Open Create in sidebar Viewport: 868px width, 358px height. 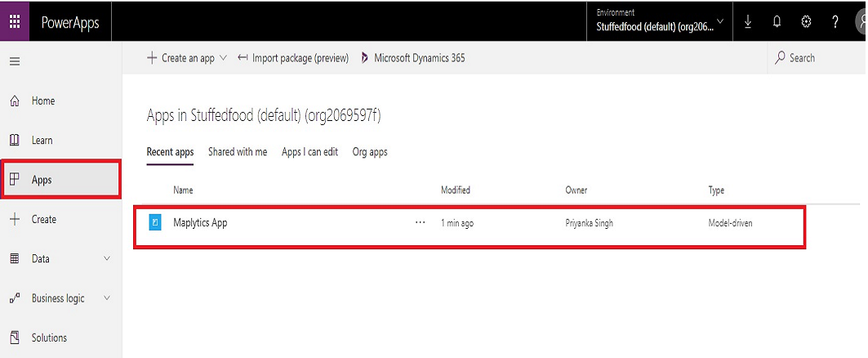pos(61,219)
